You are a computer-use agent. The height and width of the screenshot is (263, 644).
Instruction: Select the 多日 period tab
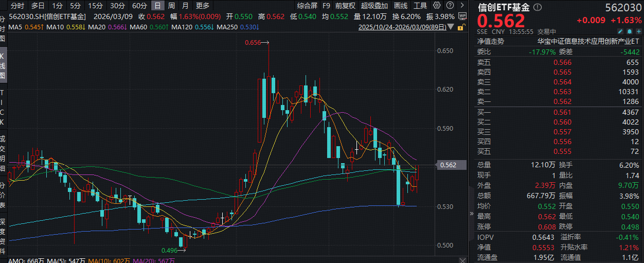point(38,6)
